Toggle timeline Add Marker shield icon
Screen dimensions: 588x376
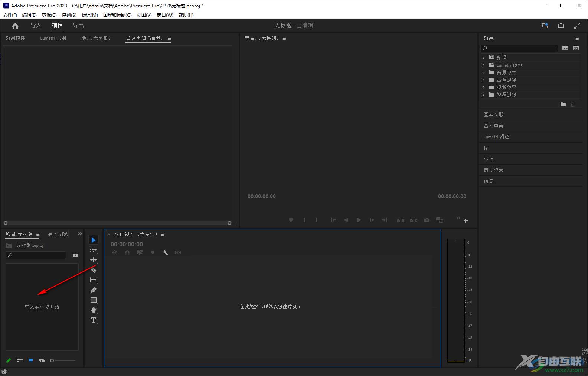153,252
